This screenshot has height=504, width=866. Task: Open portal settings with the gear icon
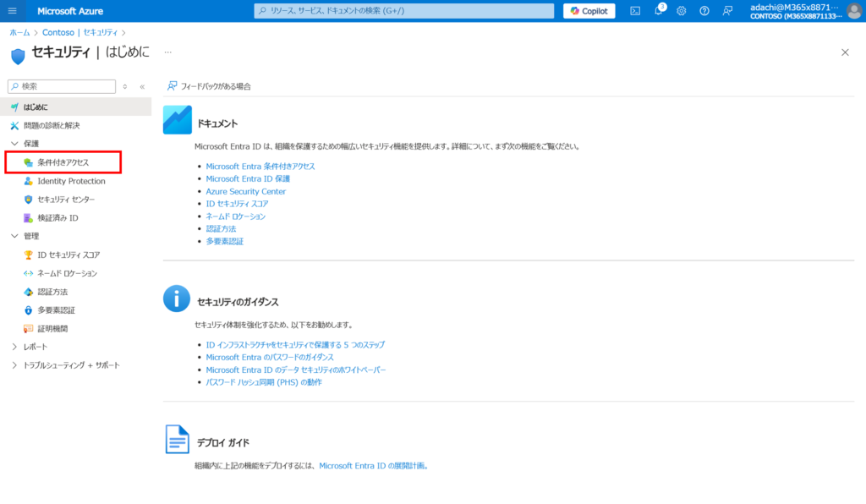tap(682, 10)
